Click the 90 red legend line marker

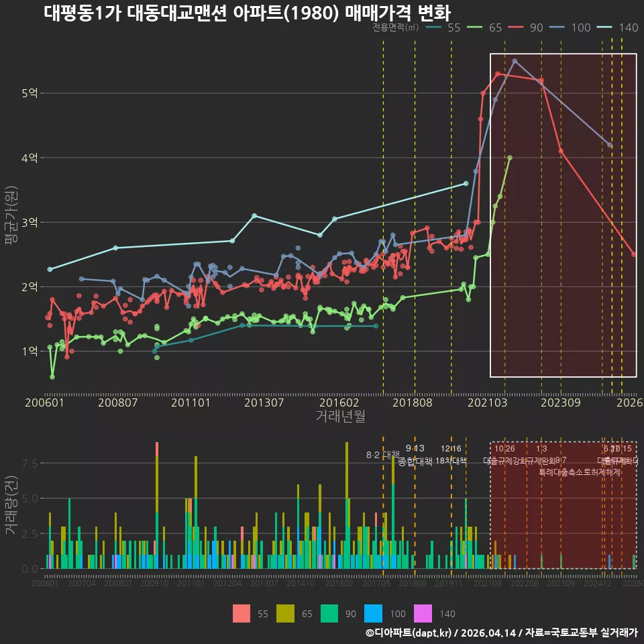516,28
